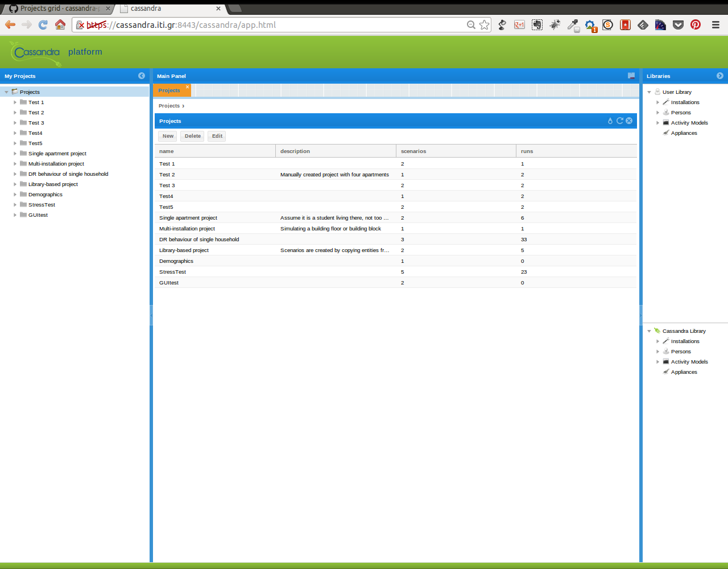Click the Pocket extension icon
Screen dimensions: 728x569
[678, 24]
